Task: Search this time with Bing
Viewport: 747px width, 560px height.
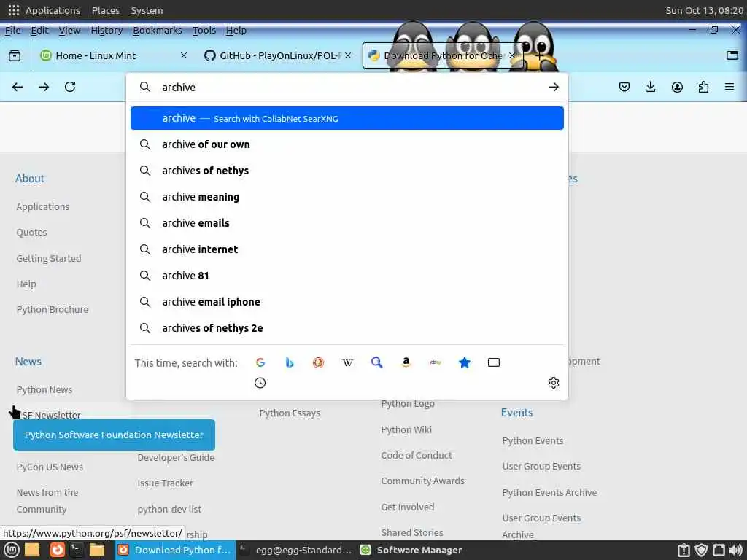Action: click(289, 362)
